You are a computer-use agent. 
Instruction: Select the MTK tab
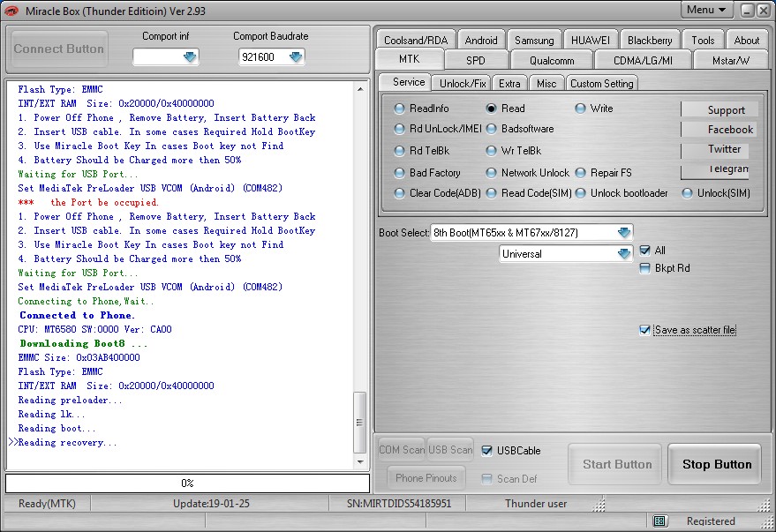[x=410, y=59]
